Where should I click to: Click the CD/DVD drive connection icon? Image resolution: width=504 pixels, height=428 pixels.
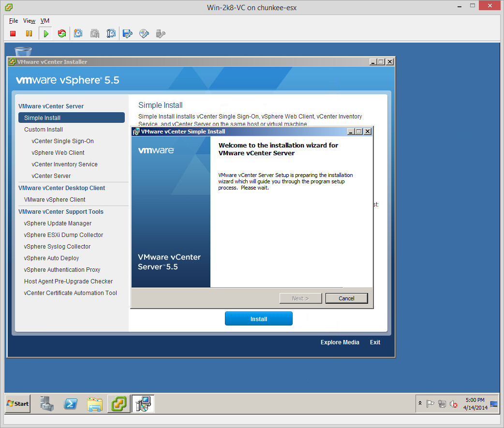tap(144, 33)
